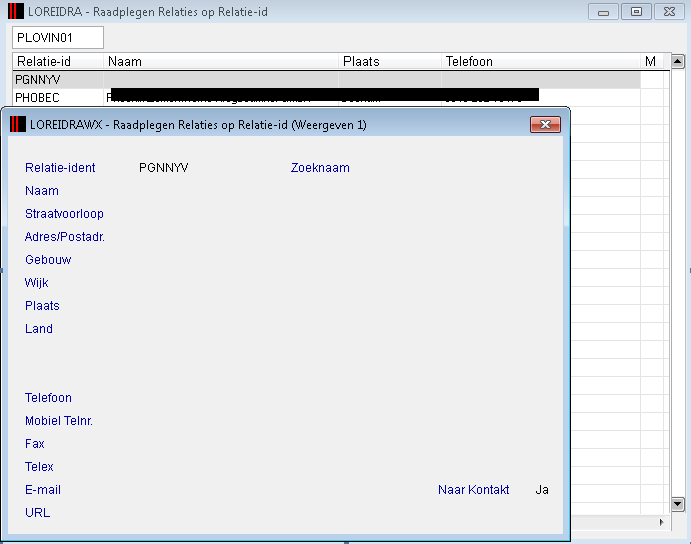Viewport: 691px width, 544px height.
Task: Click the Mobiel Telnr. label
Action: (59, 421)
